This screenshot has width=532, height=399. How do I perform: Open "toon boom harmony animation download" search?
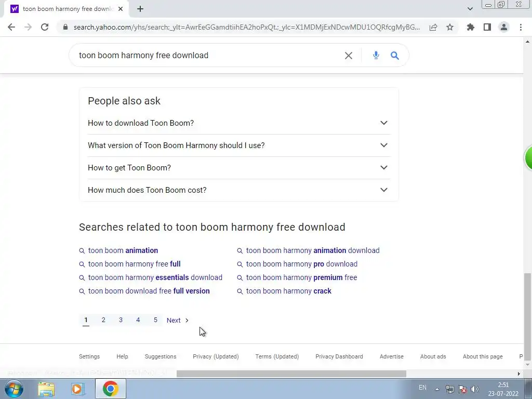[x=312, y=250]
